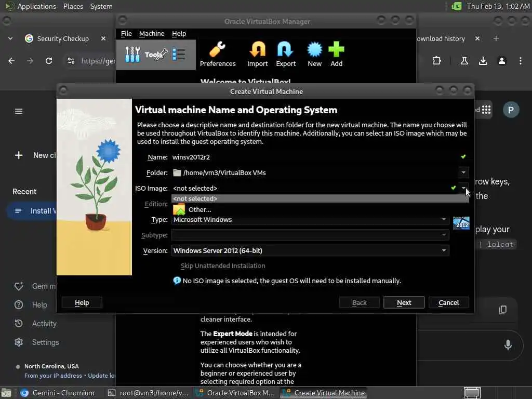Click the Help button in the wizard
Viewport: 532px width, 399px height.
[82, 302]
